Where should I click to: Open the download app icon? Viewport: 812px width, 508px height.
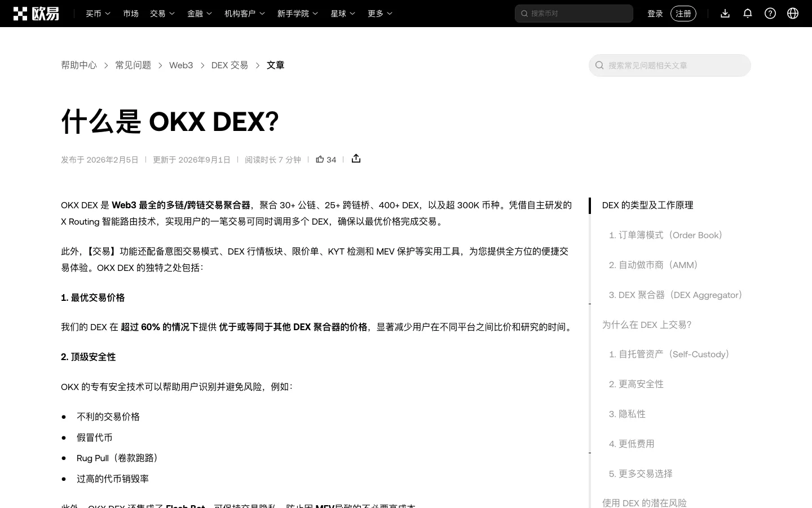pos(725,13)
